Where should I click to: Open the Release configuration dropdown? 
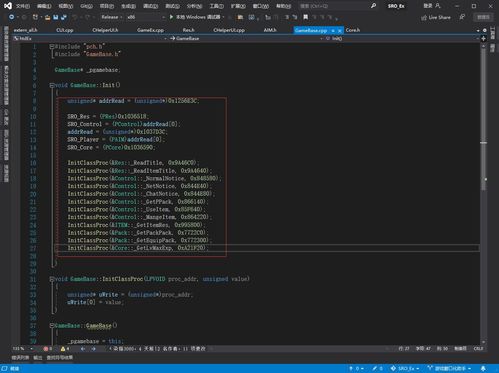[x=111, y=17]
